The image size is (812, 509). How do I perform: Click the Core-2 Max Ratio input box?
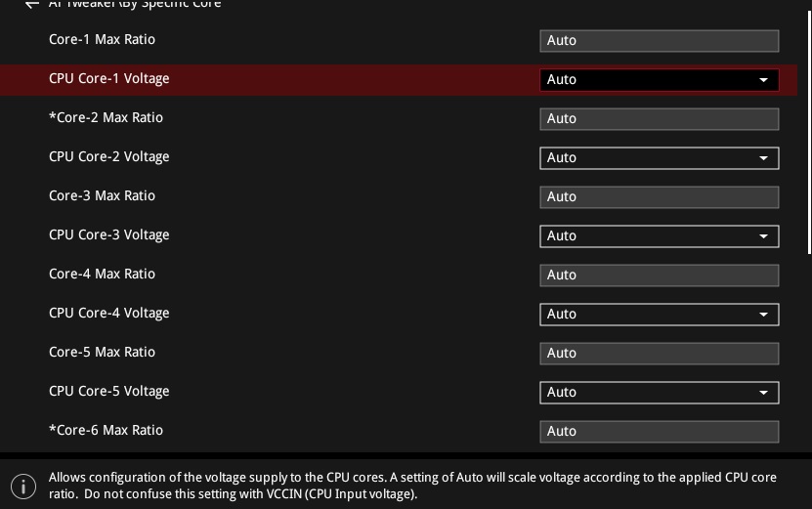(x=660, y=119)
